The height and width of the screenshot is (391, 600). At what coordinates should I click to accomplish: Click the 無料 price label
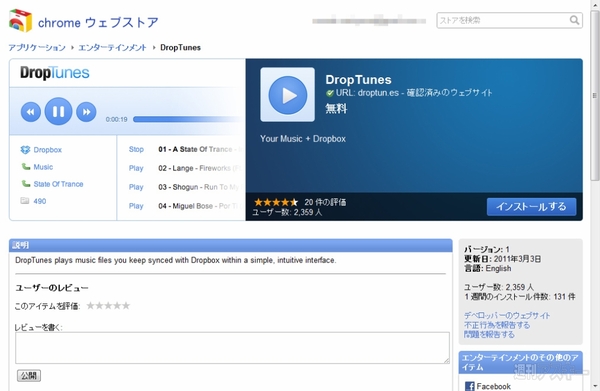click(336, 108)
